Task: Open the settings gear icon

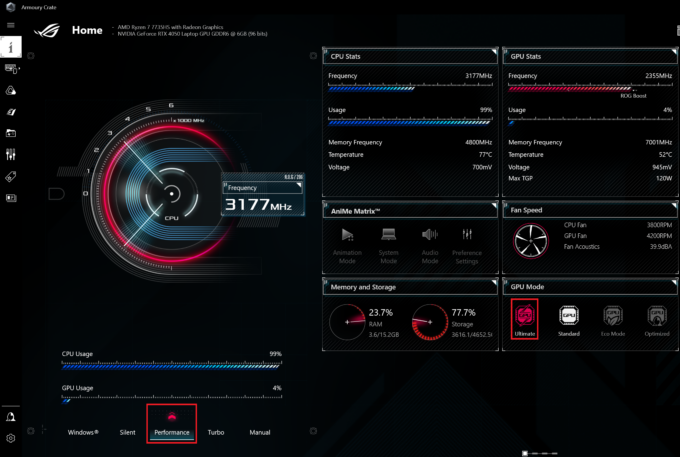Action: coord(11,438)
